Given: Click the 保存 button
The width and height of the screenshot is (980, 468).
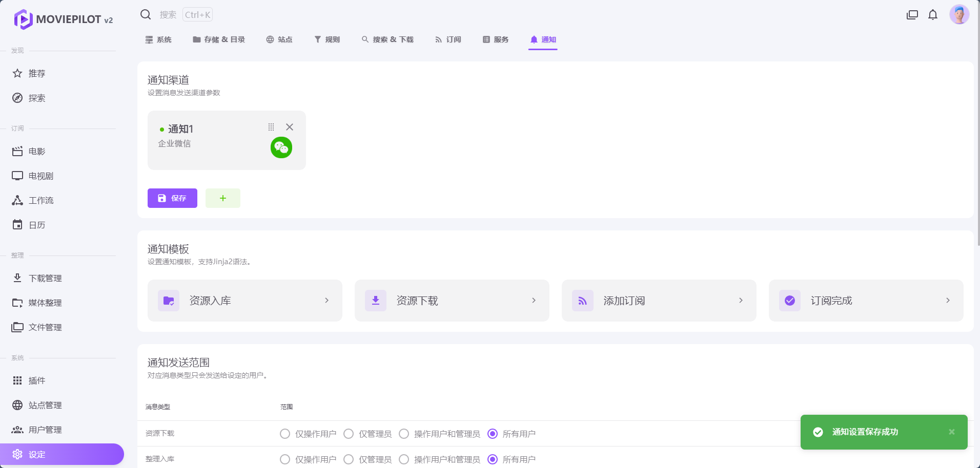Looking at the screenshot, I should [x=172, y=198].
